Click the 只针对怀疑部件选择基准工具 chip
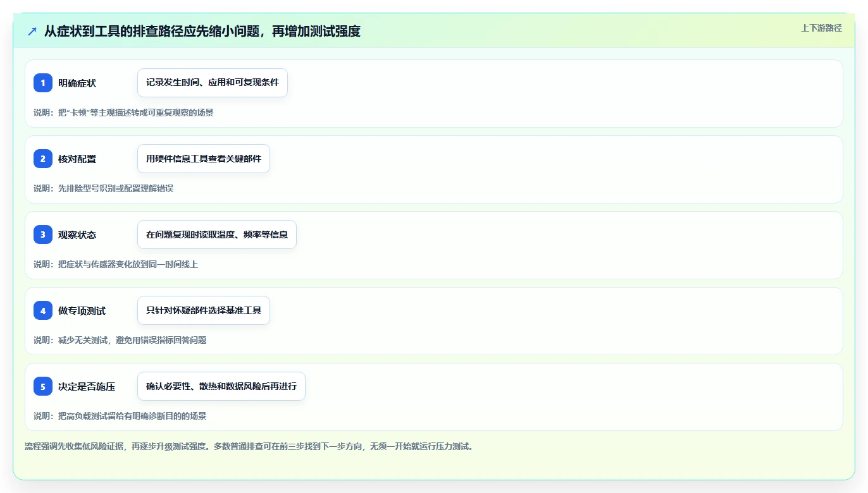Image resolution: width=868 pixels, height=493 pixels. coord(204,310)
